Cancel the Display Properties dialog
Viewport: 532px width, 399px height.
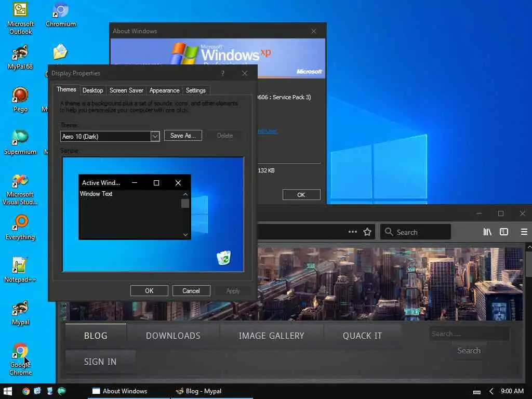click(x=191, y=291)
